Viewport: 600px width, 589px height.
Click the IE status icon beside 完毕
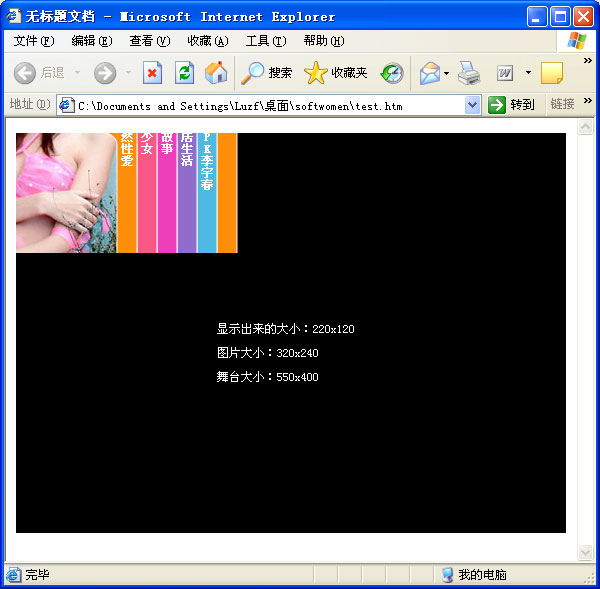point(14,575)
